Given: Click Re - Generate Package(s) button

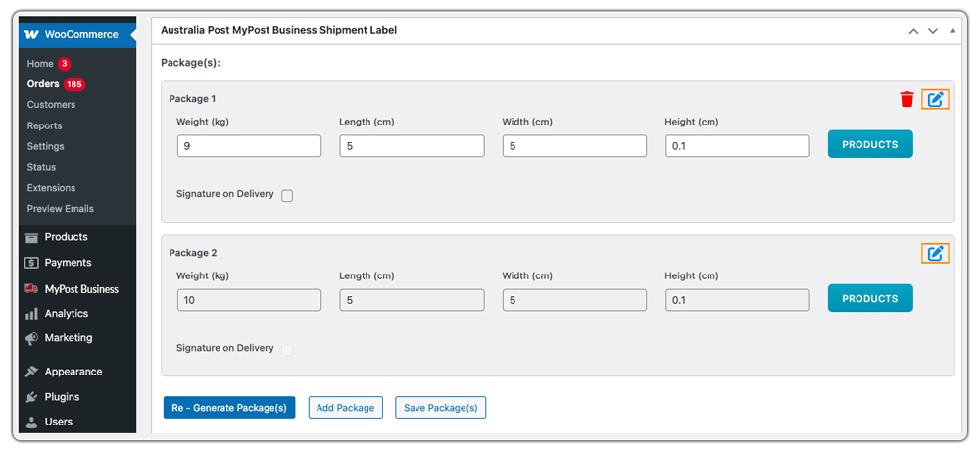Looking at the screenshot, I should 229,408.
